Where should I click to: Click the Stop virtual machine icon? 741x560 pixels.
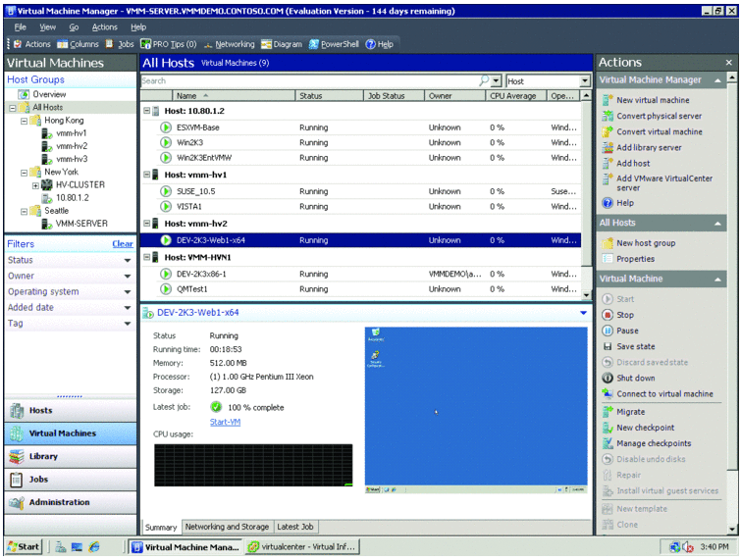click(x=608, y=315)
